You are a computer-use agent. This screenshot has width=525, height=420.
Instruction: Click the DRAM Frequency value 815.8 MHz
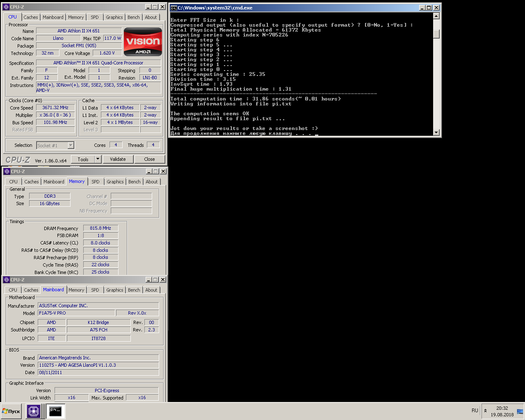point(100,228)
